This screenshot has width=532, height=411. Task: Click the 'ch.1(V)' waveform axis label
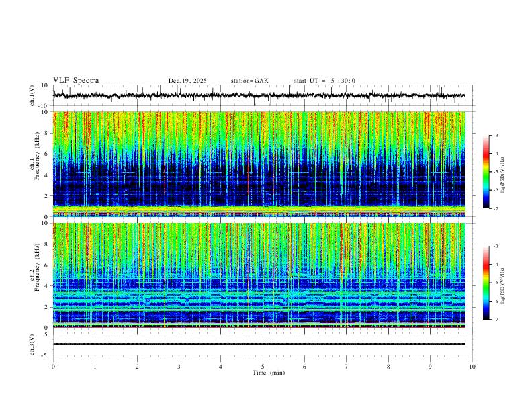point(32,95)
